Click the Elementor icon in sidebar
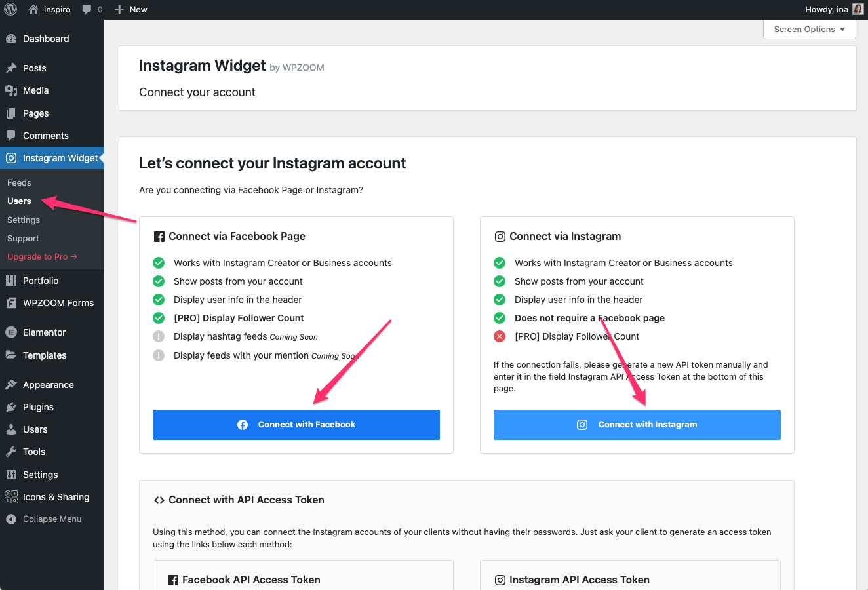The width and height of the screenshot is (868, 590). [11, 332]
